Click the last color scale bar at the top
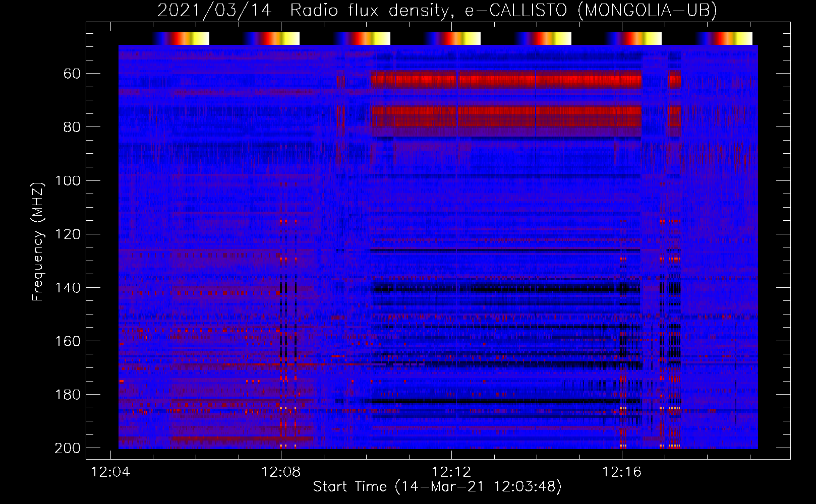816x504 pixels. coord(724,38)
